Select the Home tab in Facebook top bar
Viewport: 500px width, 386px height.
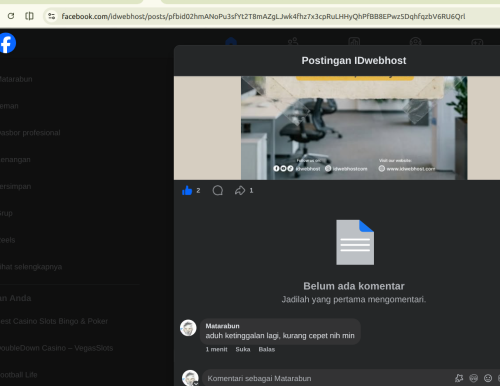(x=231, y=41)
